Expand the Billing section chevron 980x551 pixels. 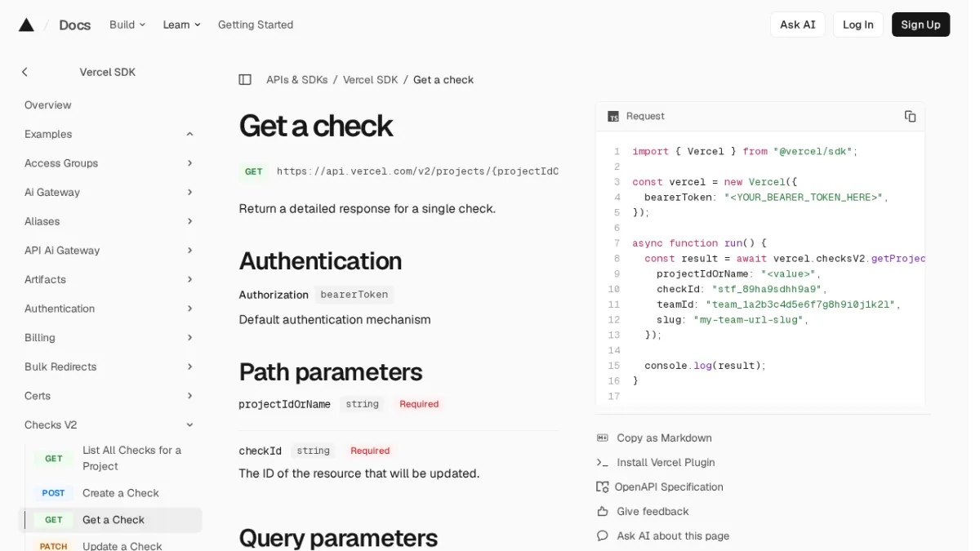[189, 337]
